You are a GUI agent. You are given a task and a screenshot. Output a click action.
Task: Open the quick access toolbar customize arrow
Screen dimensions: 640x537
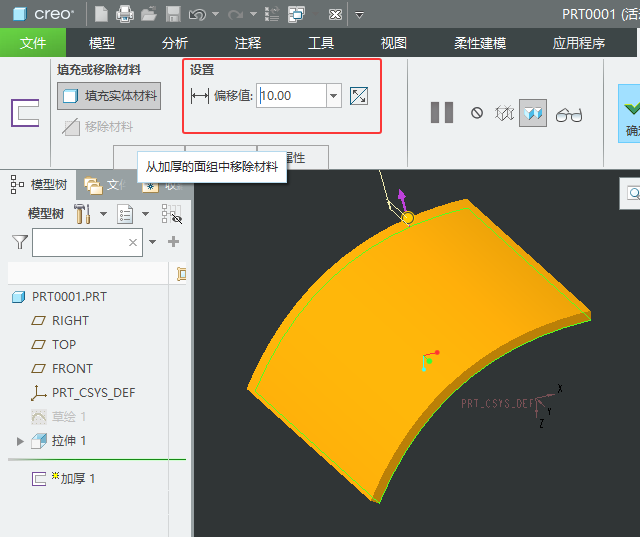(359, 15)
